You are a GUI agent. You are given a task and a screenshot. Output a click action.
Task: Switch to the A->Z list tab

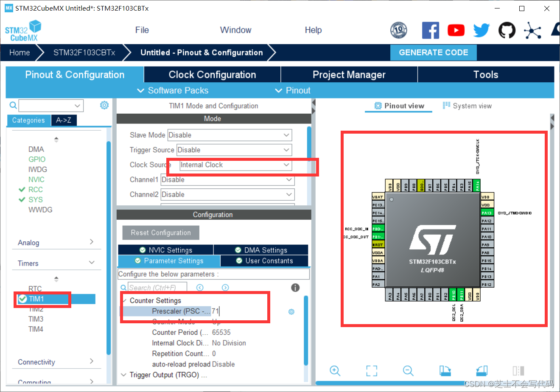64,120
